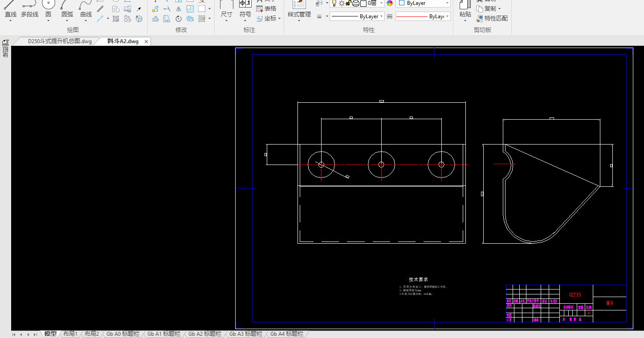The height and width of the screenshot is (338, 644).
Task: Toggle layer print (printer) icon
Action: [x=356, y=3]
